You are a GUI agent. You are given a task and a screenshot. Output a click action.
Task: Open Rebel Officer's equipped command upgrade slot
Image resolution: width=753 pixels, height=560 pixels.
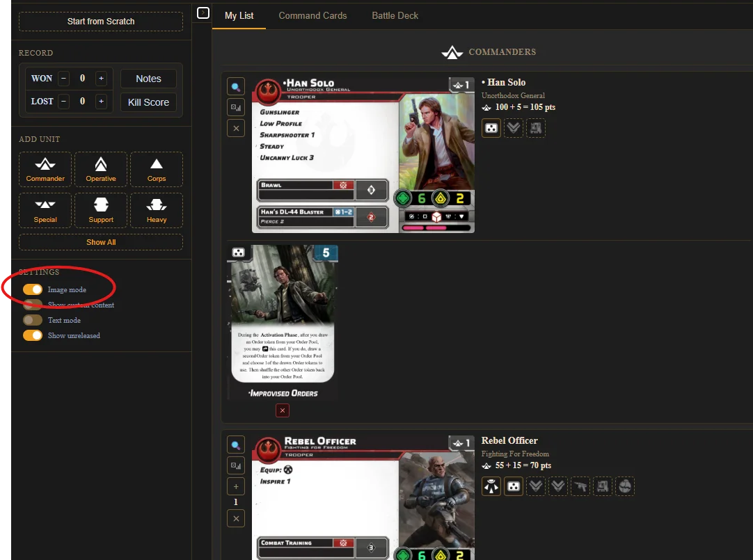pyautogui.click(x=514, y=486)
